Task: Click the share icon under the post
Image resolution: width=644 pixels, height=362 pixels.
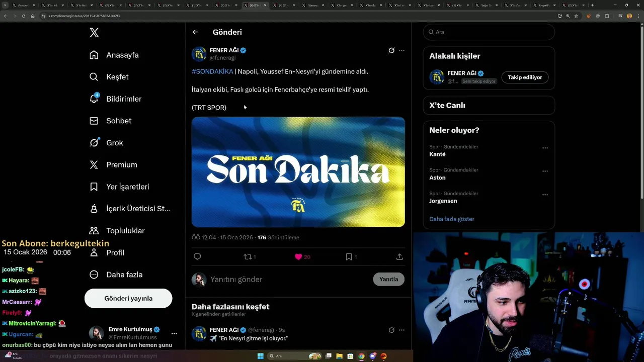Action: [399, 256]
